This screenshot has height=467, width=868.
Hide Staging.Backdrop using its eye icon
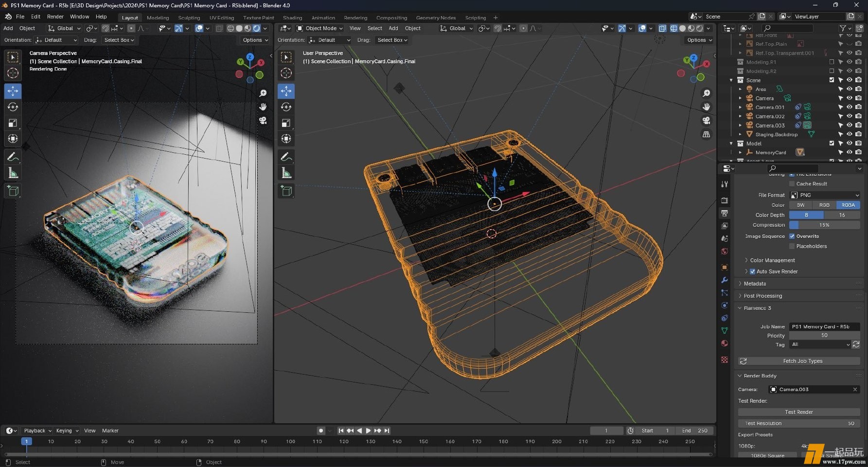[x=849, y=134]
